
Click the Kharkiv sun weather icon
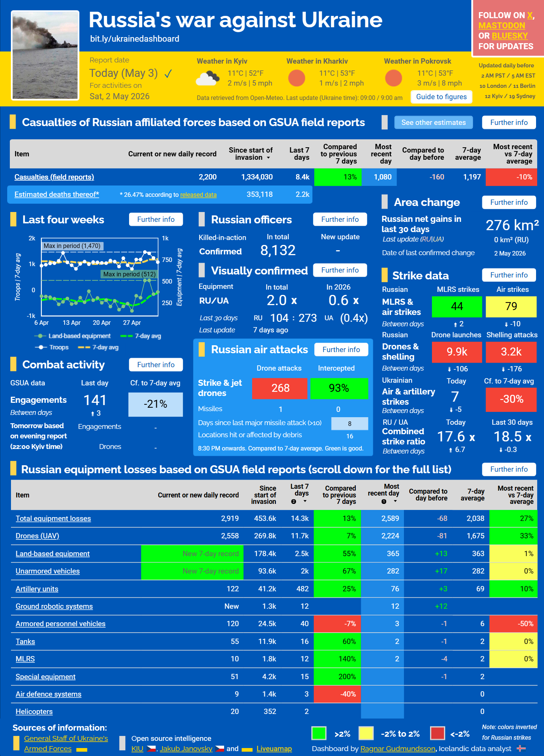[297, 78]
